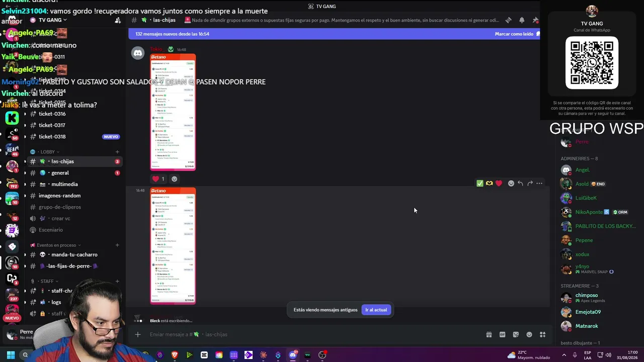The height and width of the screenshot is (362, 644).
Task: Open the las-chijas channel
Action: (74, 161)
